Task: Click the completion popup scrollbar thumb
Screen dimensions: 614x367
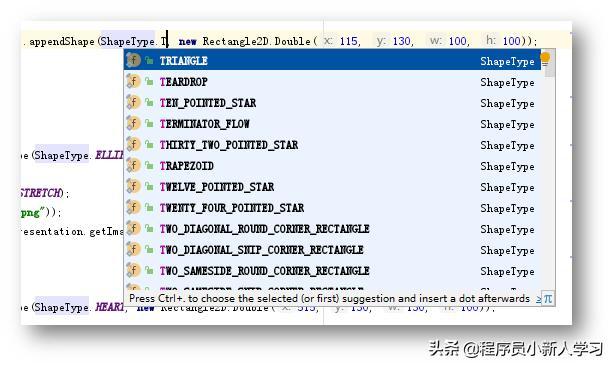Action: pos(550,63)
